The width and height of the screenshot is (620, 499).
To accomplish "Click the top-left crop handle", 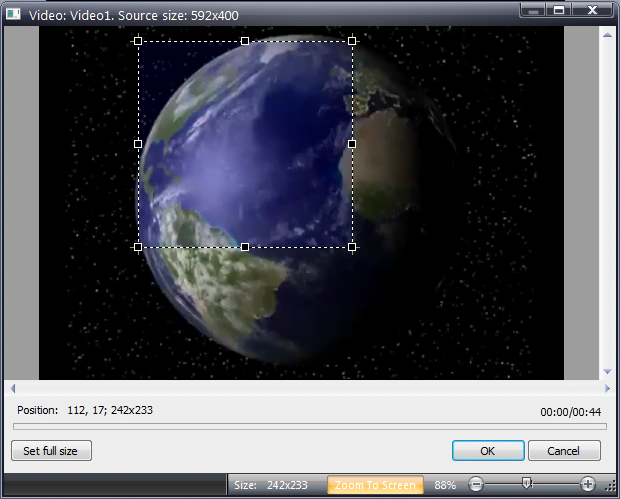I will [138, 41].
